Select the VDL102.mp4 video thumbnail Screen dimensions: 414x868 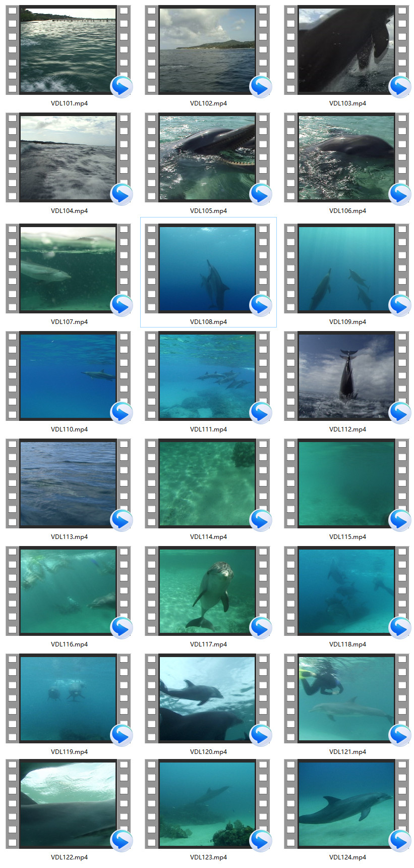(x=207, y=50)
